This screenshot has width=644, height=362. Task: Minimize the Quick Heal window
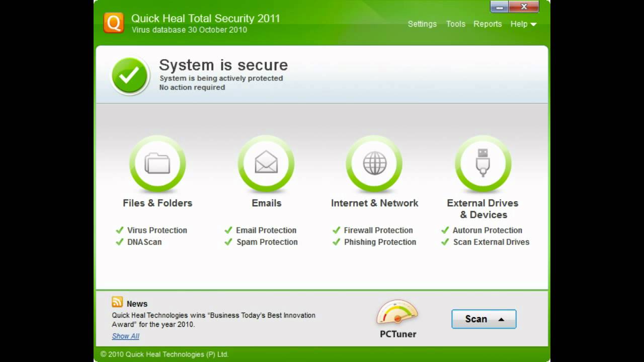(499, 7)
